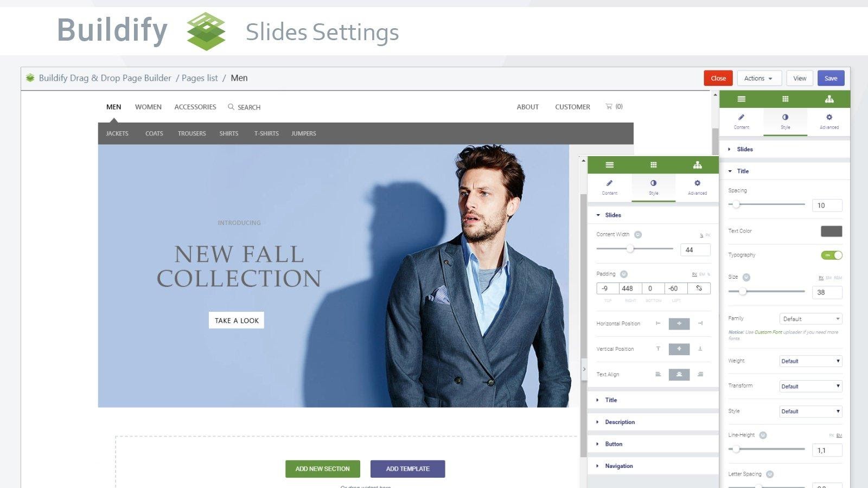The height and width of the screenshot is (488, 868).
Task: Open the hamburger menu icon in right panel
Action: pyautogui.click(x=741, y=99)
